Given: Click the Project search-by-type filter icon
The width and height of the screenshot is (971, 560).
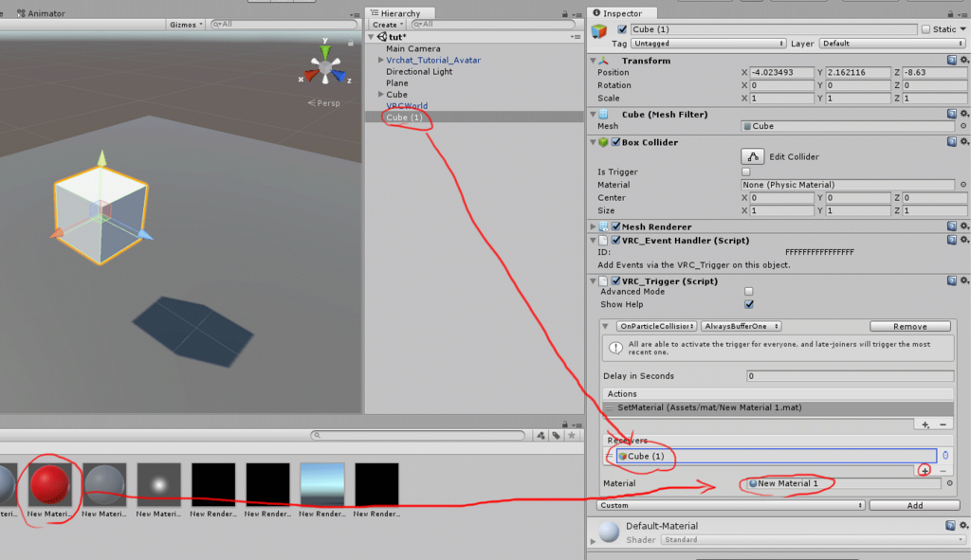Looking at the screenshot, I should pos(540,435).
